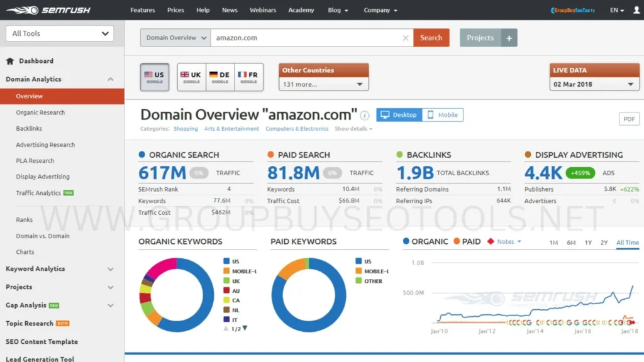
Task: Open the Shopping category link
Action: 186,128
